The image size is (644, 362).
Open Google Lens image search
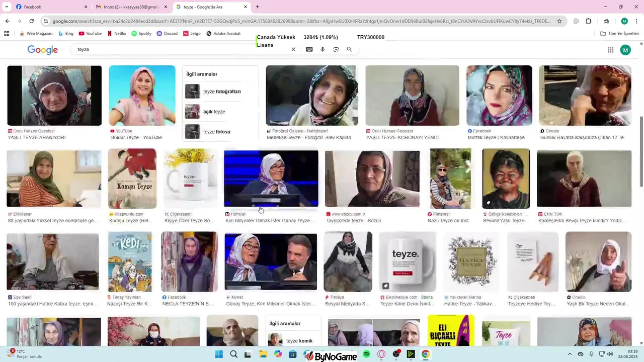tap(336, 49)
